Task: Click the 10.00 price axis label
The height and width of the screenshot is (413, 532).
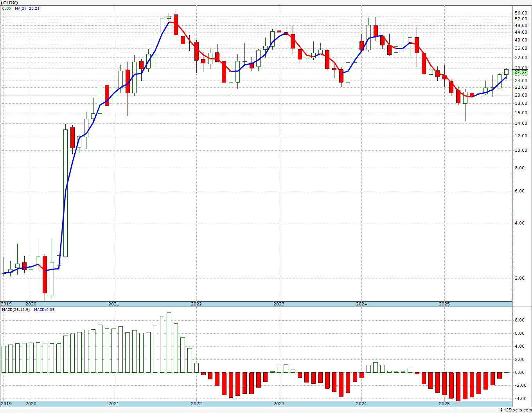Action: click(x=521, y=151)
